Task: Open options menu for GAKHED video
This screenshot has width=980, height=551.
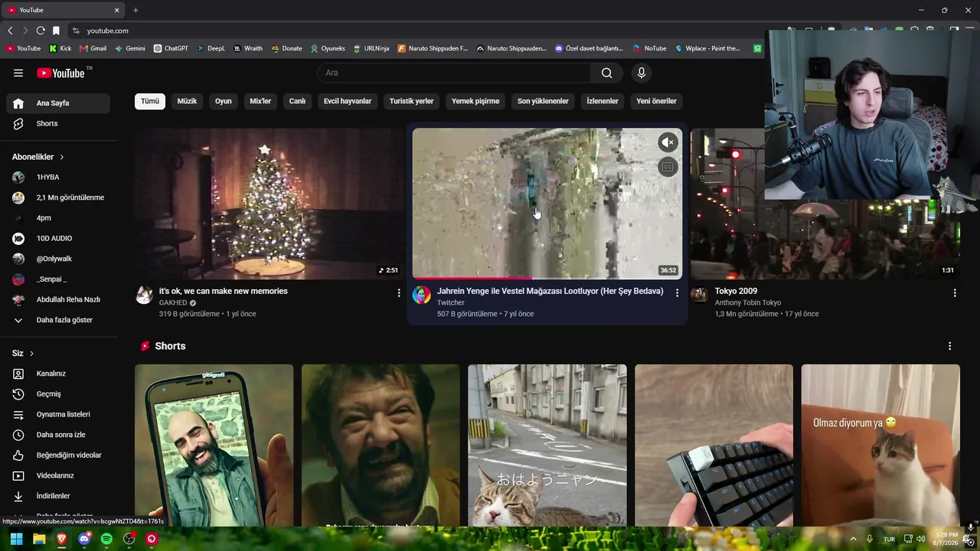Action: 399,293
